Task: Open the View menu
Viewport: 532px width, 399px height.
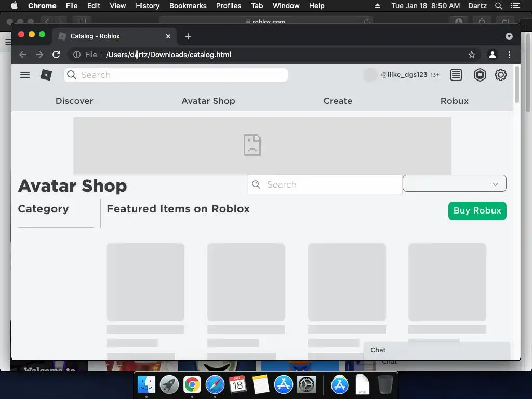Action: pyautogui.click(x=118, y=6)
